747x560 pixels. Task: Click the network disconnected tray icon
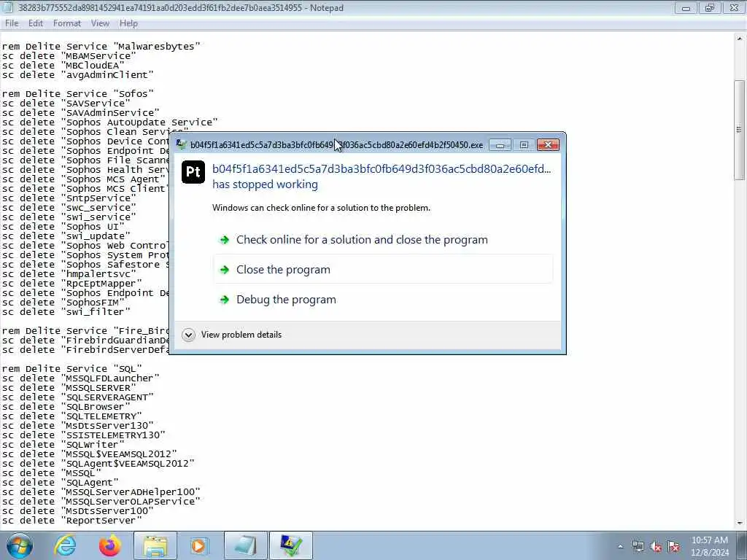(x=638, y=547)
